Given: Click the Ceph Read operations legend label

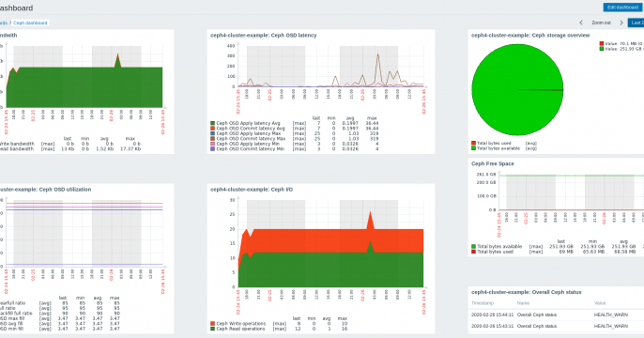Looking at the screenshot, I should tap(240, 329).
